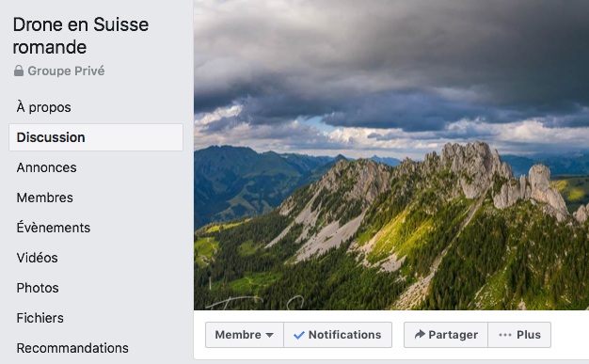Image resolution: width=589 pixels, height=364 pixels.
Task: Open the À propos section
Action: (43, 107)
